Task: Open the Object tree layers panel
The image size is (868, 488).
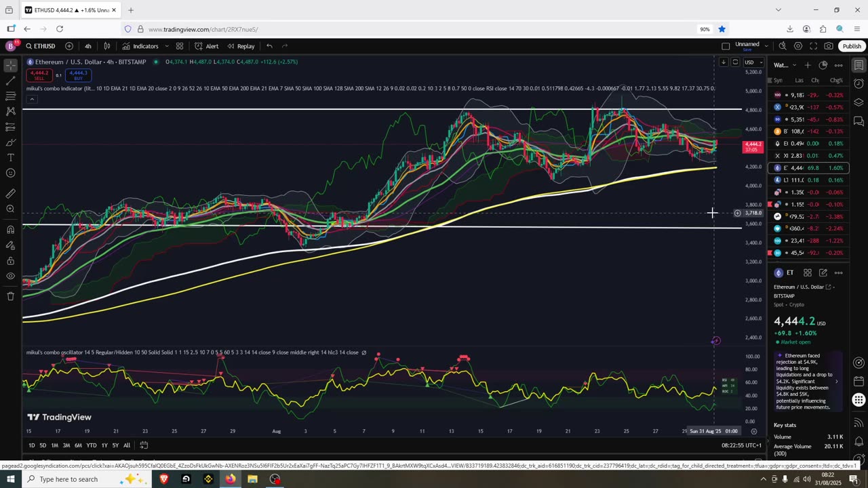Action: 859,102
